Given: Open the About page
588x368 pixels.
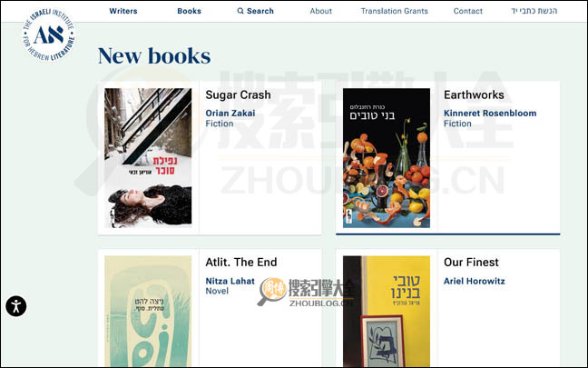Looking at the screenshot, I should (320, 11).
